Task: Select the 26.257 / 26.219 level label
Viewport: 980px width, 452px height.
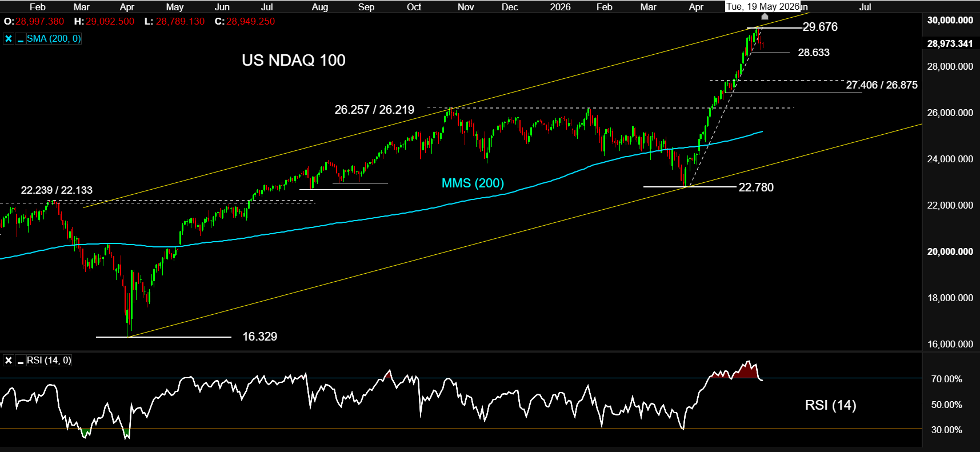Action: [x=374, y=110]
